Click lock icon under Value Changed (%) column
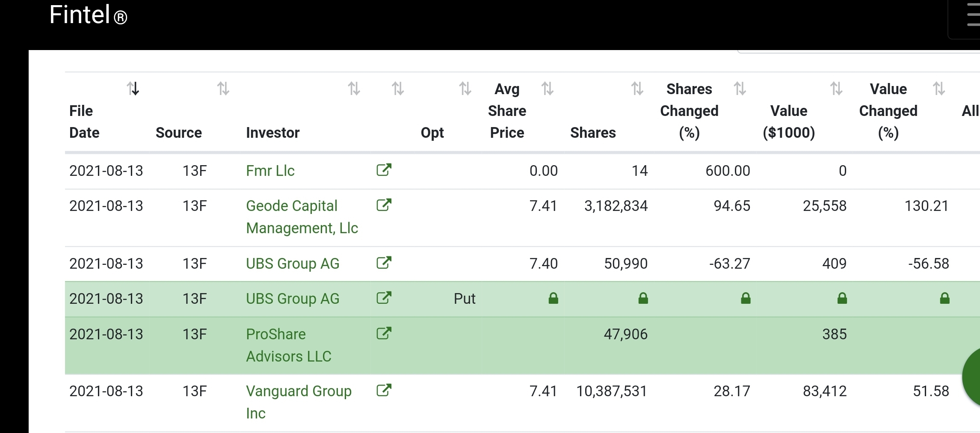Screen dimensions: 980x433 (944, 298)
